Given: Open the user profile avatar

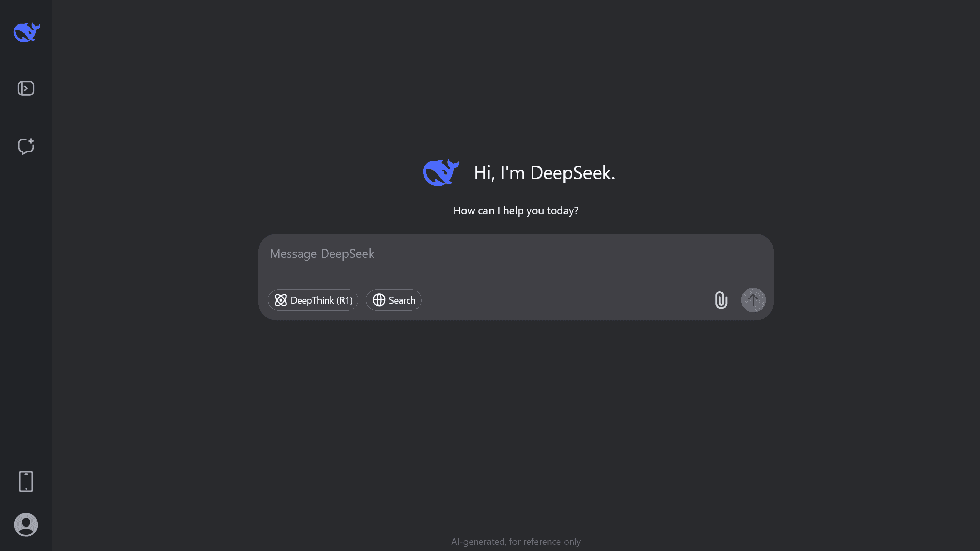Looking at the screenshot, I should point(26,524).
